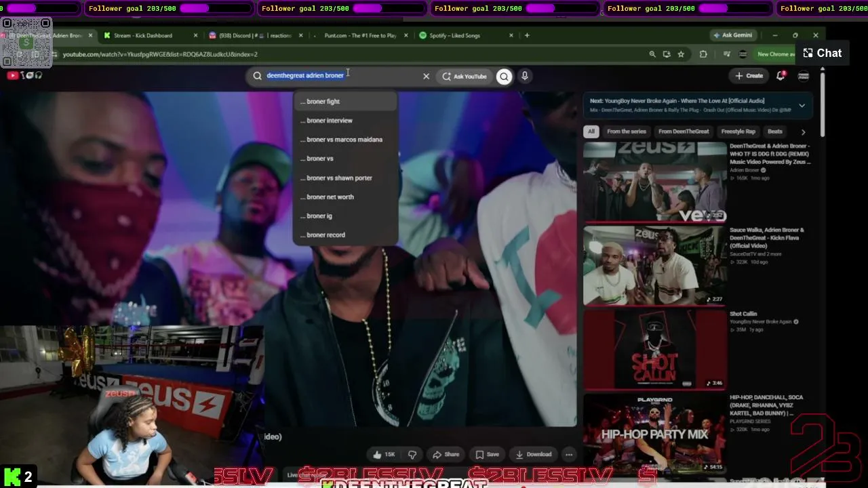Viewport: 868px width, 488px height.
Task: Open the Shot Callin title link
Action: coord(743,314)
